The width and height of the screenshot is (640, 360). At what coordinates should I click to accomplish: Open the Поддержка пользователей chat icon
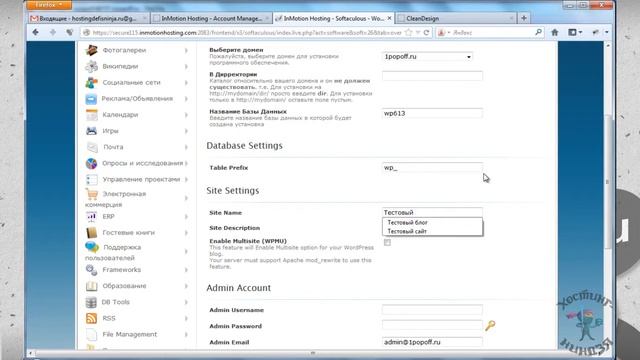click(92, 247)
